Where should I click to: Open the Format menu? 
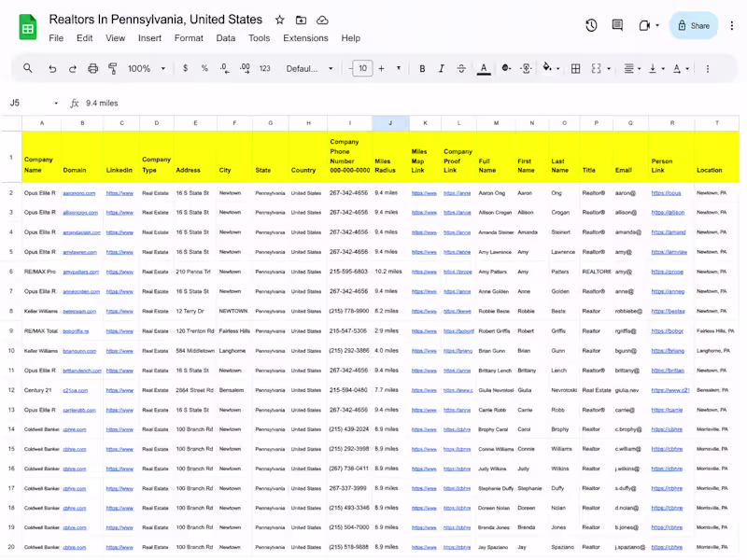189,38
